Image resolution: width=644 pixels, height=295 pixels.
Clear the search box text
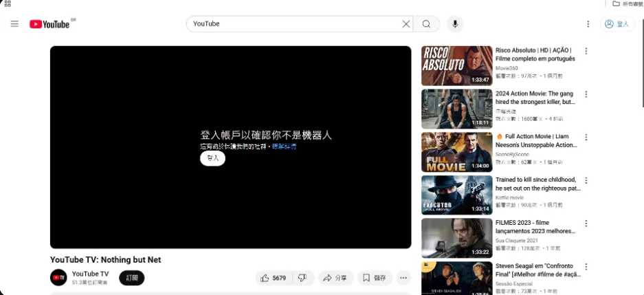(x=406, y=24)
